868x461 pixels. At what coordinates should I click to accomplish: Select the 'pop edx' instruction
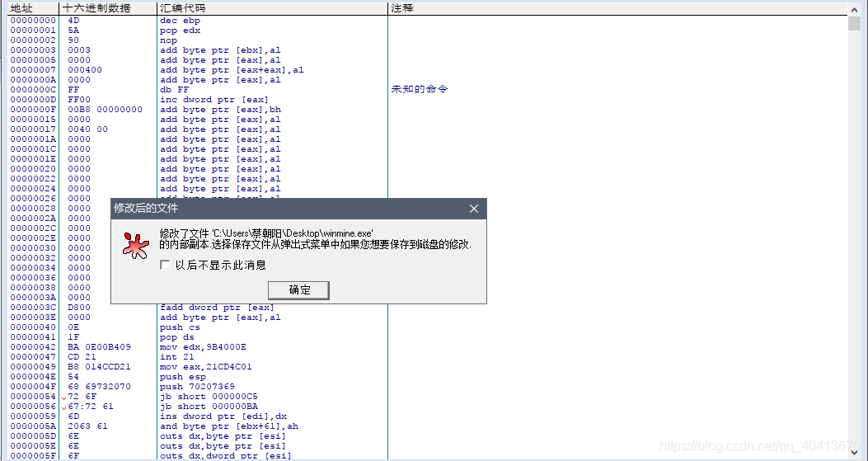pos(180,31)
